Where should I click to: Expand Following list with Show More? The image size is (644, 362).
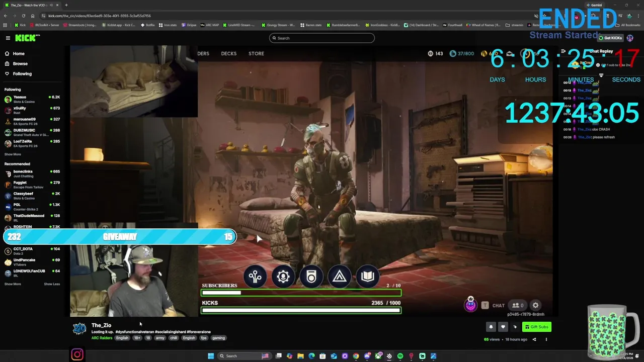[x=13, y=154]
